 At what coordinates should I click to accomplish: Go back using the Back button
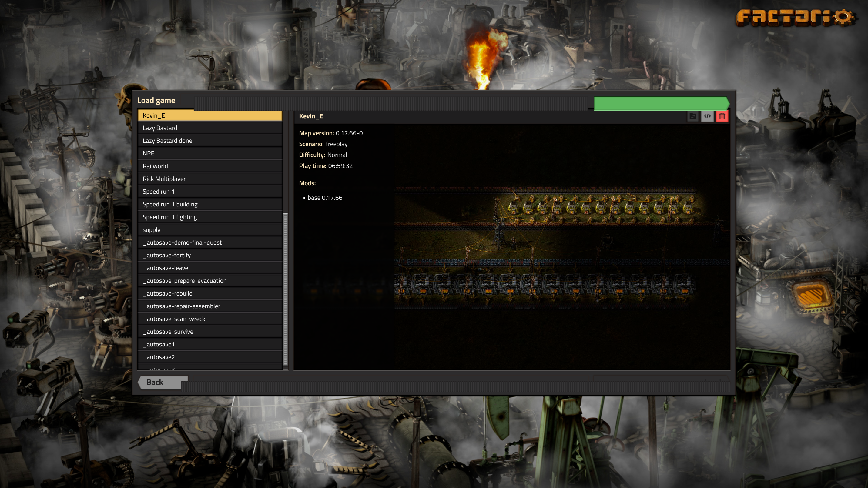163,382
